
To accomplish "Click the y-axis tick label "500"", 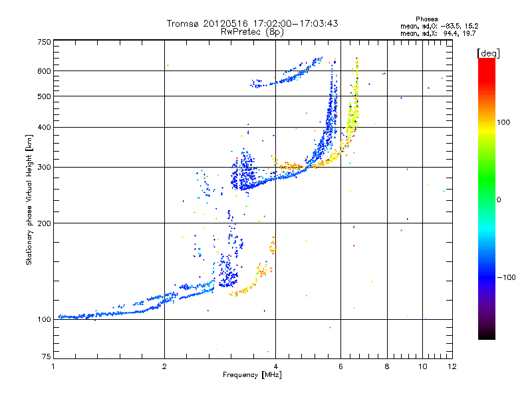I will [44, 96].
